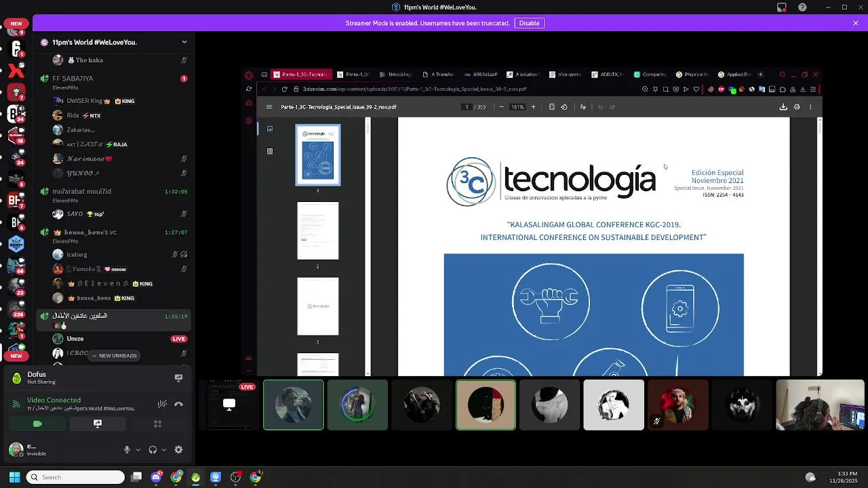The height and width of the screenshot is (488, 868).
Task: Open the microphone input options arrow
Action: (138, 449)
